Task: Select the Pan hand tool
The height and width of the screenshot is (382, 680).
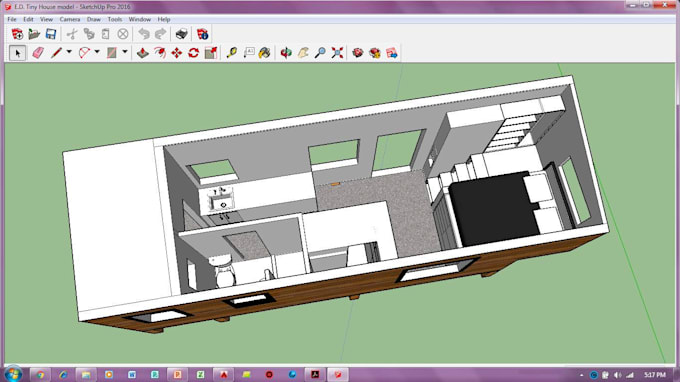Action: tap(303, 53)
